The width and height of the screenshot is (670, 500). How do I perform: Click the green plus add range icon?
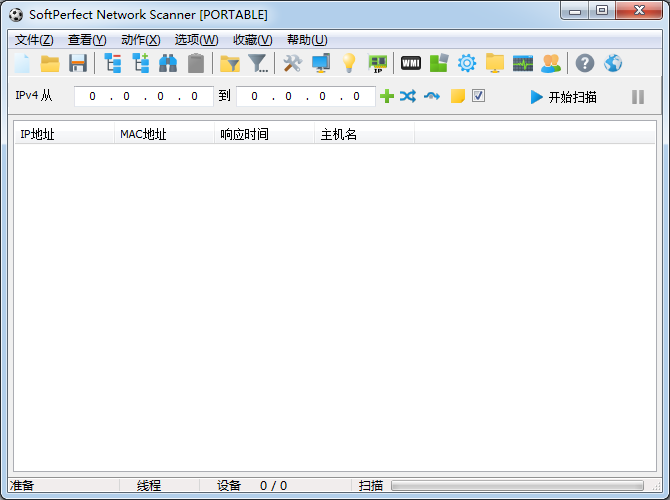(386, 97)
